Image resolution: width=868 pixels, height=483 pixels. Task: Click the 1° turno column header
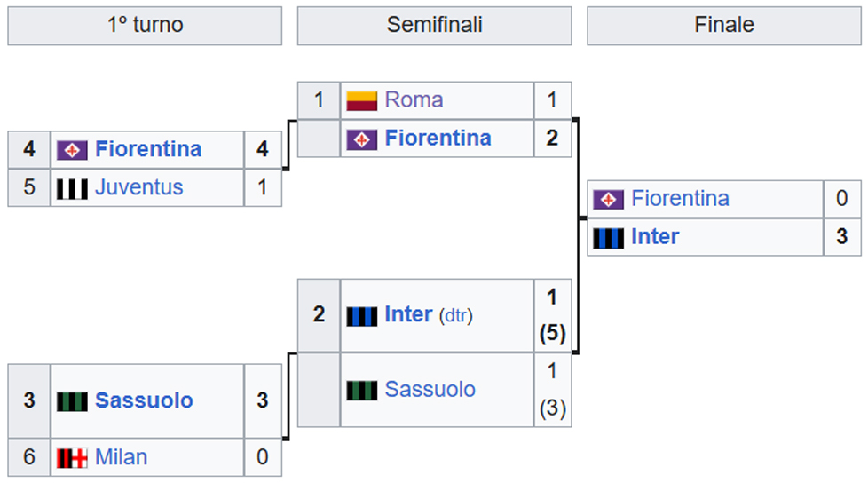[145, 26]
